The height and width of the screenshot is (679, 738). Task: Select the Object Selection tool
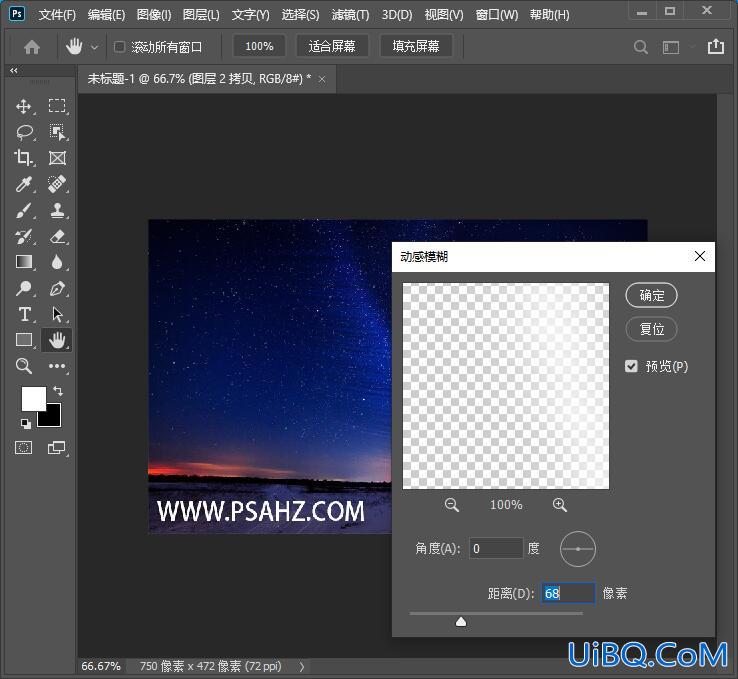[x=57, y=132]
